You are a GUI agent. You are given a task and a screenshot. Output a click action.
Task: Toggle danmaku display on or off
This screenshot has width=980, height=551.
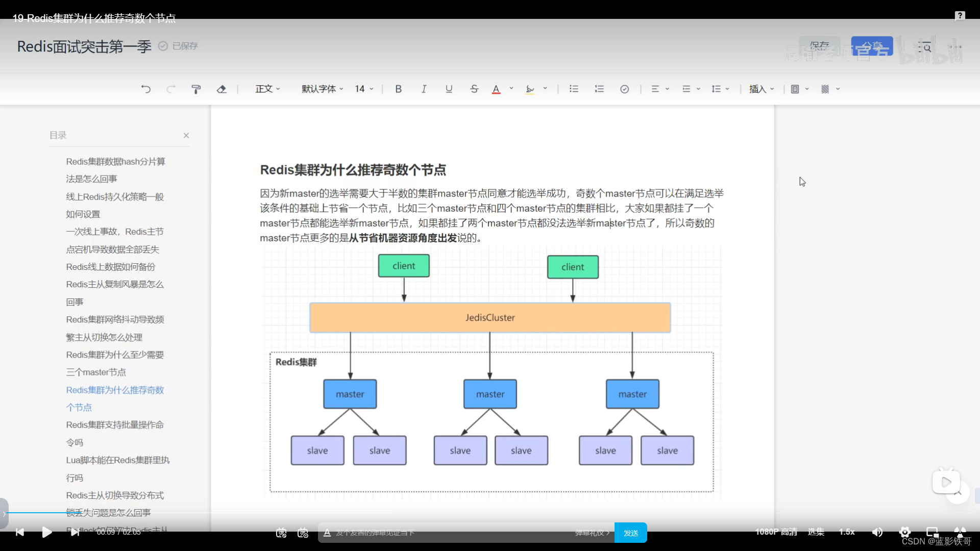coord(281,533)
